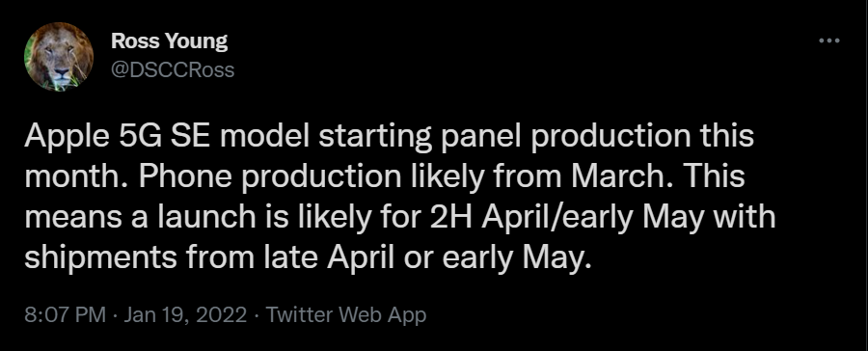Click Ross Young's lion profile picture

pyautogui.click(x=59, y=57)
